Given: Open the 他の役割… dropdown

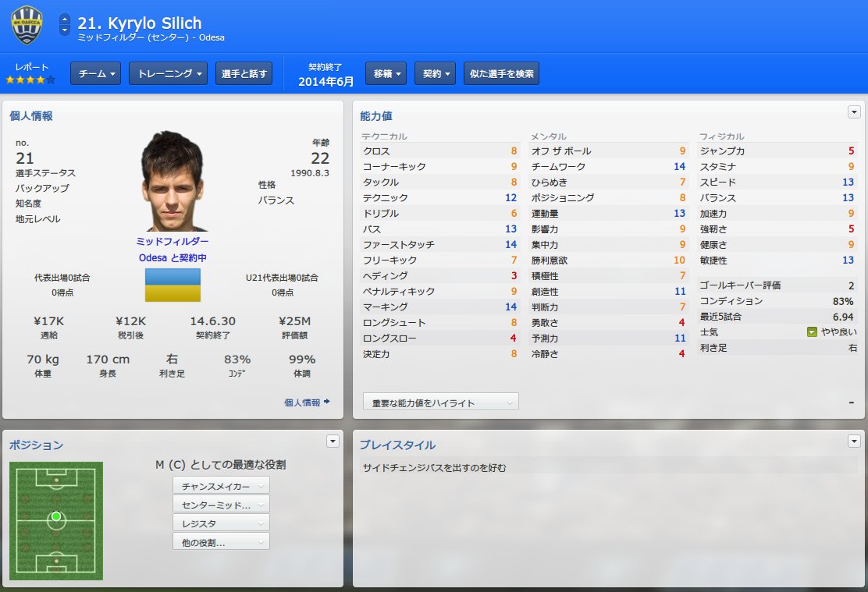Looking at the screenshot, I should [x=222, y=542].
